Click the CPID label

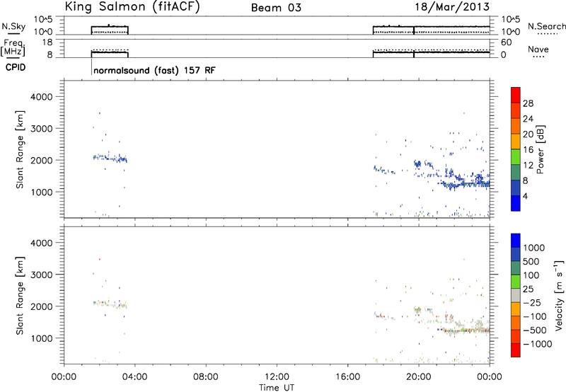click(x=16, y=67)
